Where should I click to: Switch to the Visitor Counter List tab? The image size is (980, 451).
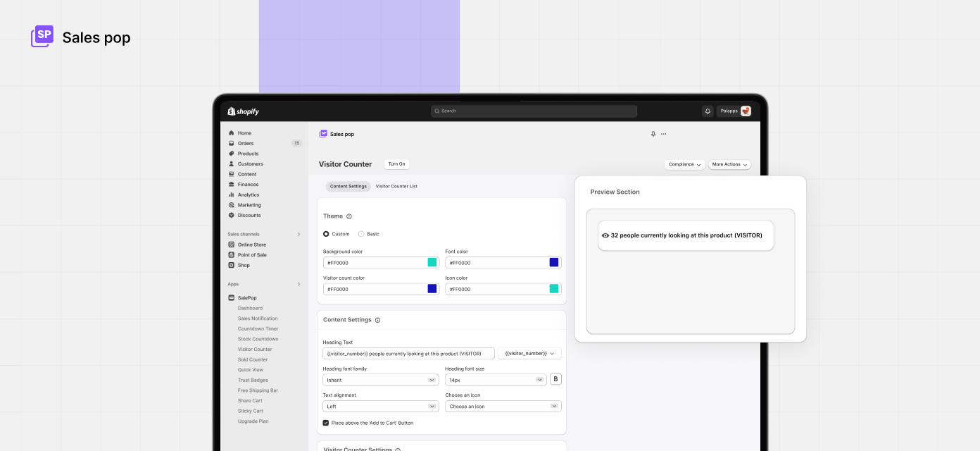click(396, 186)
